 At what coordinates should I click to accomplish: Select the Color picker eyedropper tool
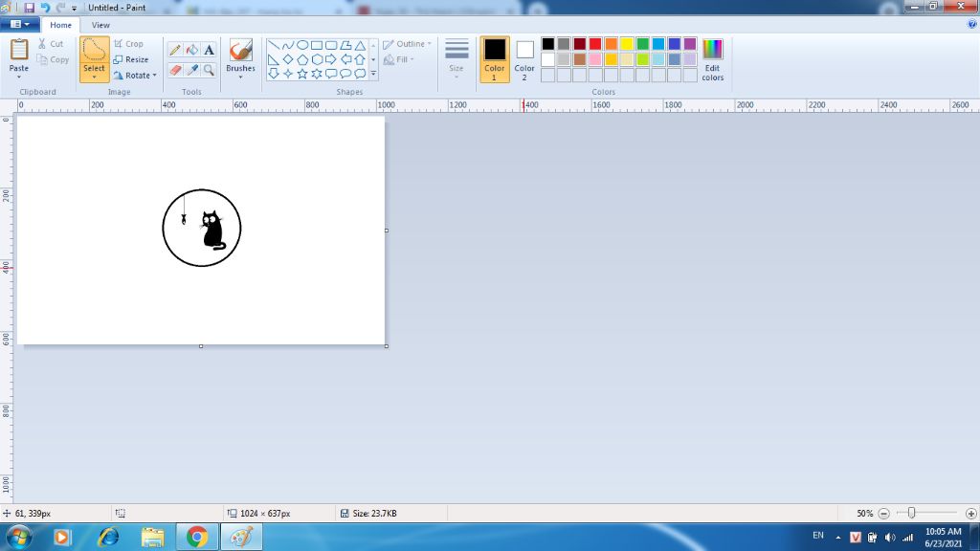(191, 70)
